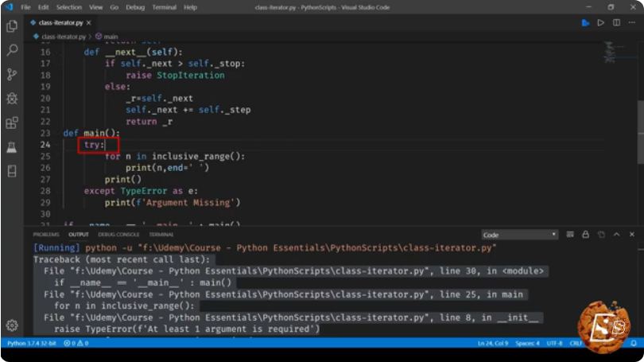Clear output panel icon

pos(570,235)
